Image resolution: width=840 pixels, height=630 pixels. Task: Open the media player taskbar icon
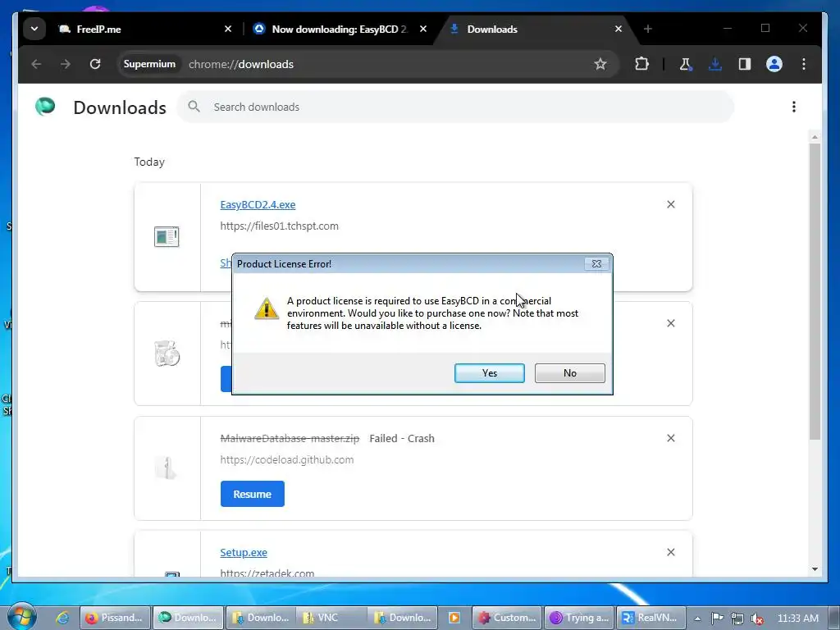click(x=454, y=618)
